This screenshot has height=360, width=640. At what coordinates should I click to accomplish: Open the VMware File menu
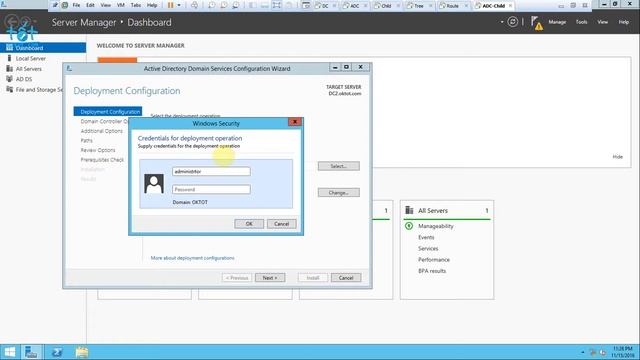pos(76,5)
